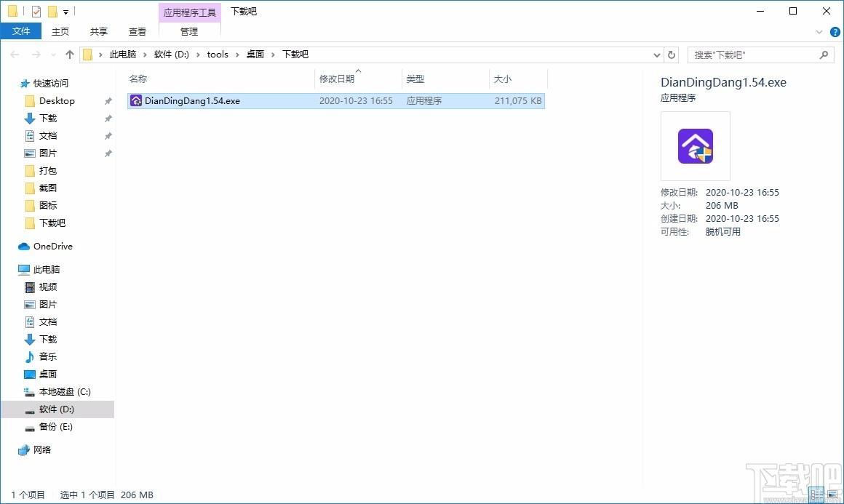
Task: Unpin the 文档 quick access pin
Action: click(x=108, y=136)
